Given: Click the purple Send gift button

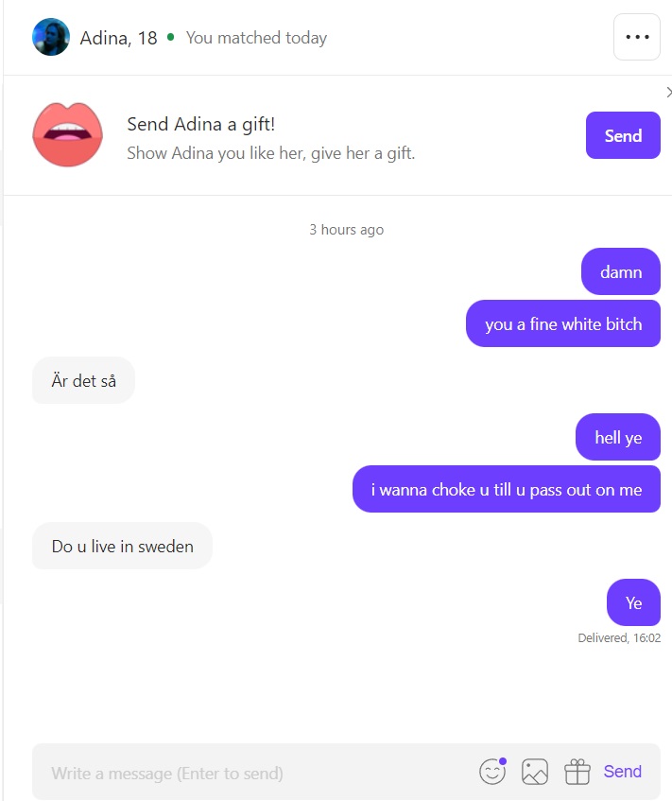Looking at the screenshot, I should pyautogui.click(x=623, y=135).
